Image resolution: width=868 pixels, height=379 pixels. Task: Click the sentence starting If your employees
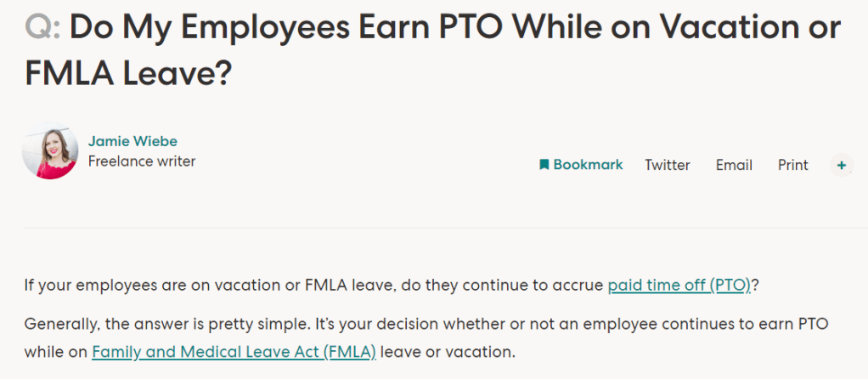[314, 286]
